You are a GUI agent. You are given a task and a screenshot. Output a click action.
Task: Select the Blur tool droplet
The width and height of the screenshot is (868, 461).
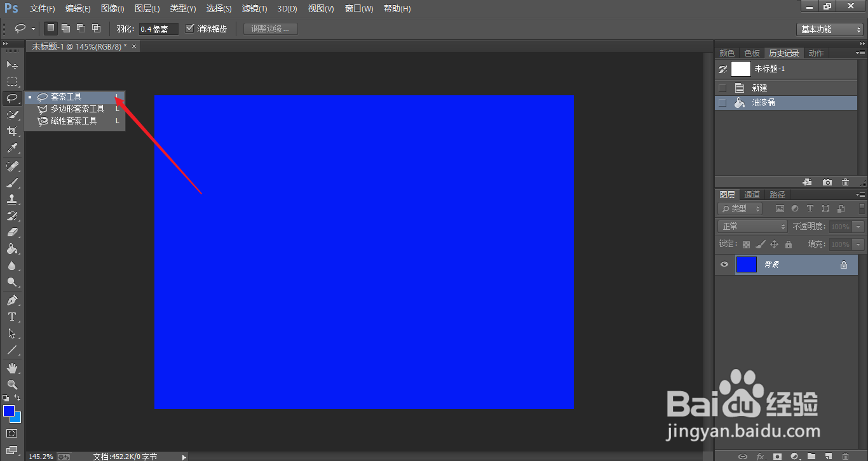click(12, 265)
